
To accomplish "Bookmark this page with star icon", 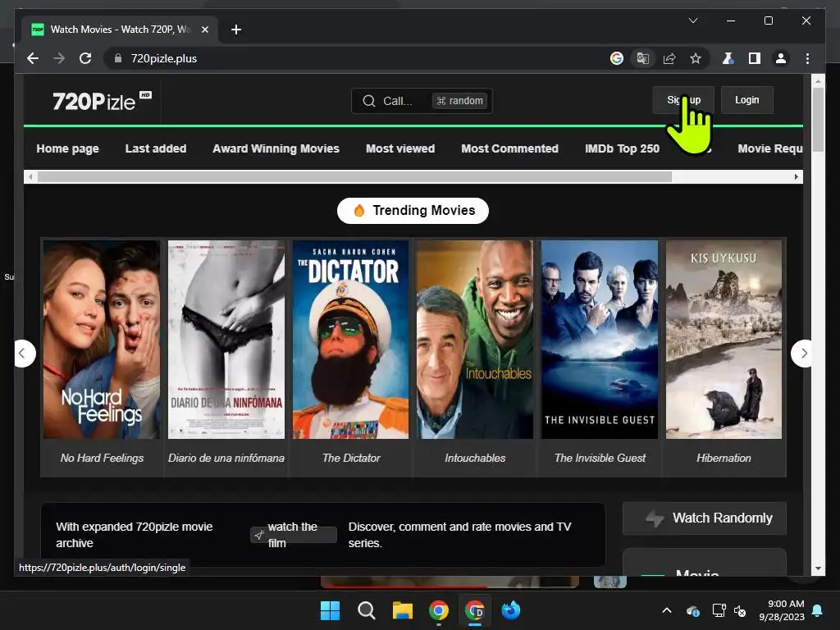I will pos(696,58).
